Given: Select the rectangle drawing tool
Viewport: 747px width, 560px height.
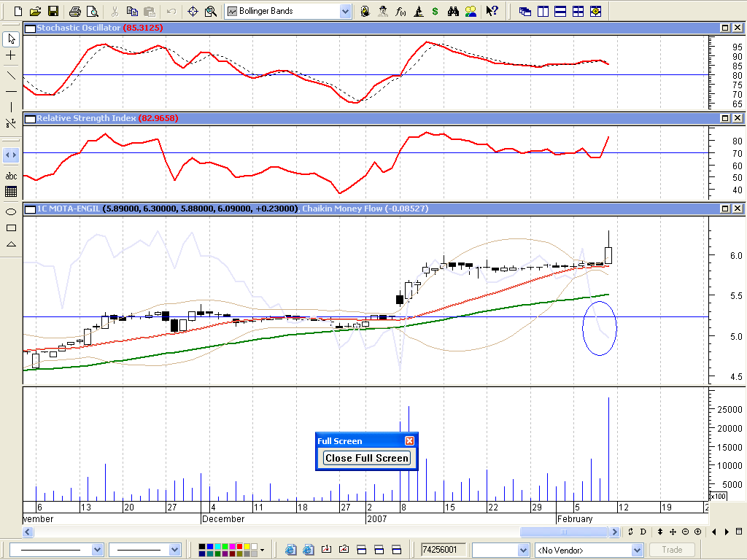Looking at the screenshot, I should click(11, 227).
